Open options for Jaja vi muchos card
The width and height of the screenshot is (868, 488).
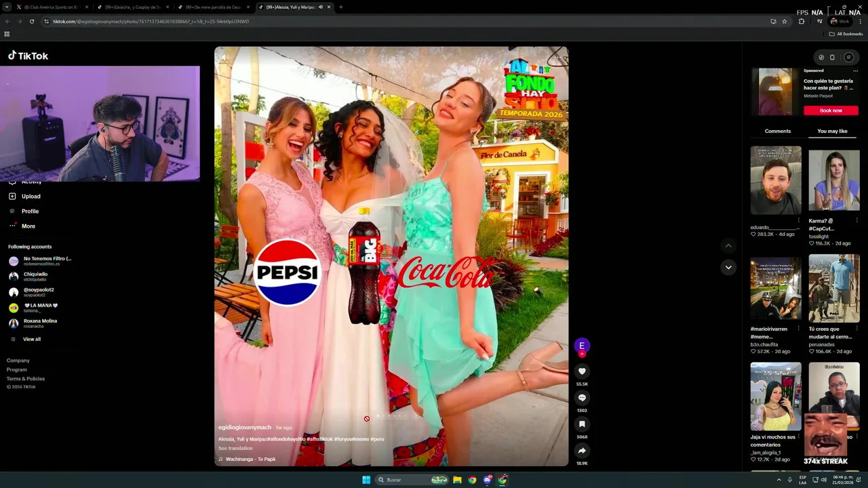(x=798, y=436)
